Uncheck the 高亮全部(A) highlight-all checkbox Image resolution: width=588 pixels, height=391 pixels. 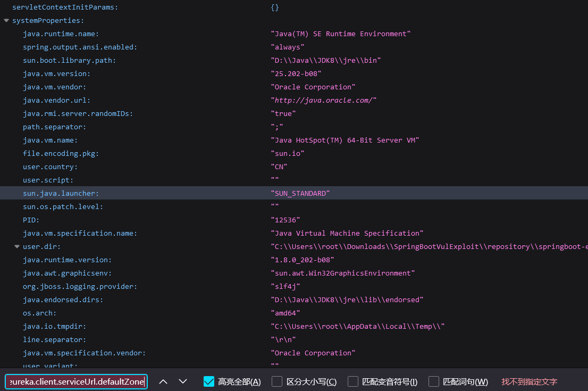(209, 381)
